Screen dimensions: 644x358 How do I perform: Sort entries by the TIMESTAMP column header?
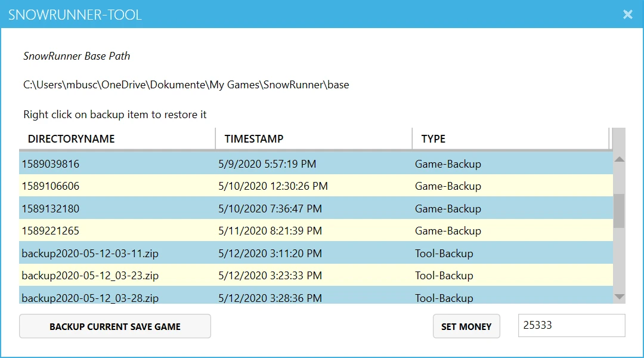point(253,138)
